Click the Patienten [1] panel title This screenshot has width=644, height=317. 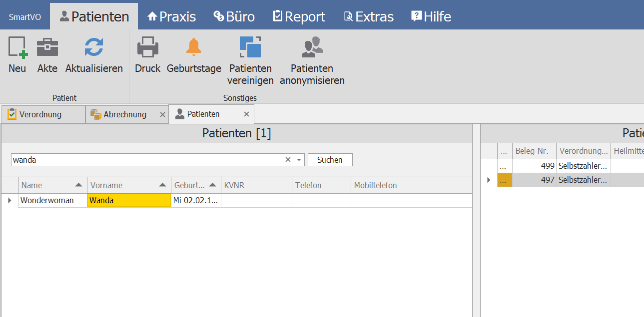236,133
